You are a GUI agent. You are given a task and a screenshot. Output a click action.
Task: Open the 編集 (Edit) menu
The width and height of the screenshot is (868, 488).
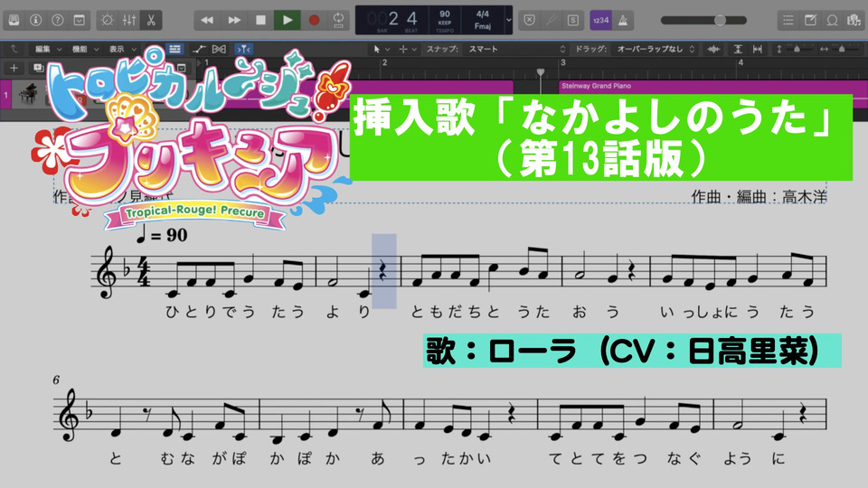48,49
